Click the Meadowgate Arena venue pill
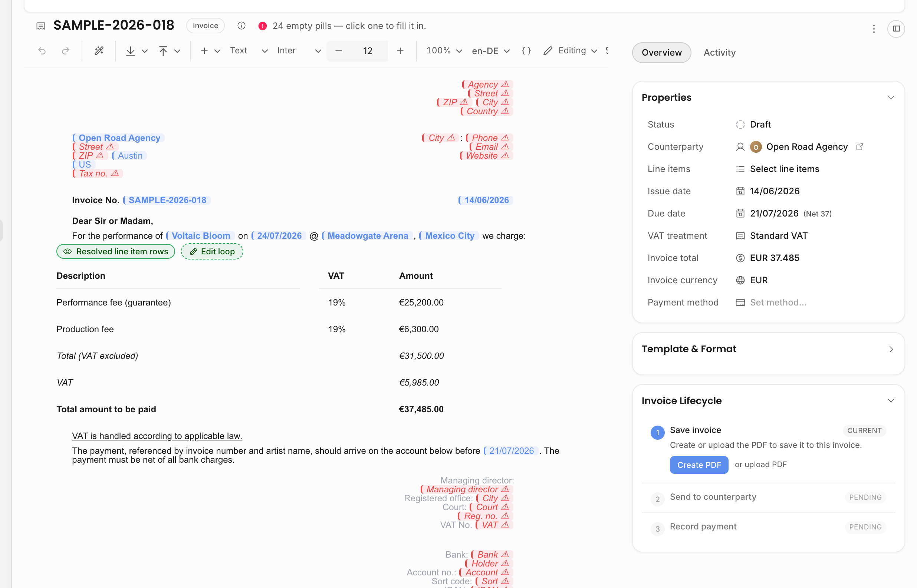This screenshot has height=588, width=917. (x=367, y=236)
